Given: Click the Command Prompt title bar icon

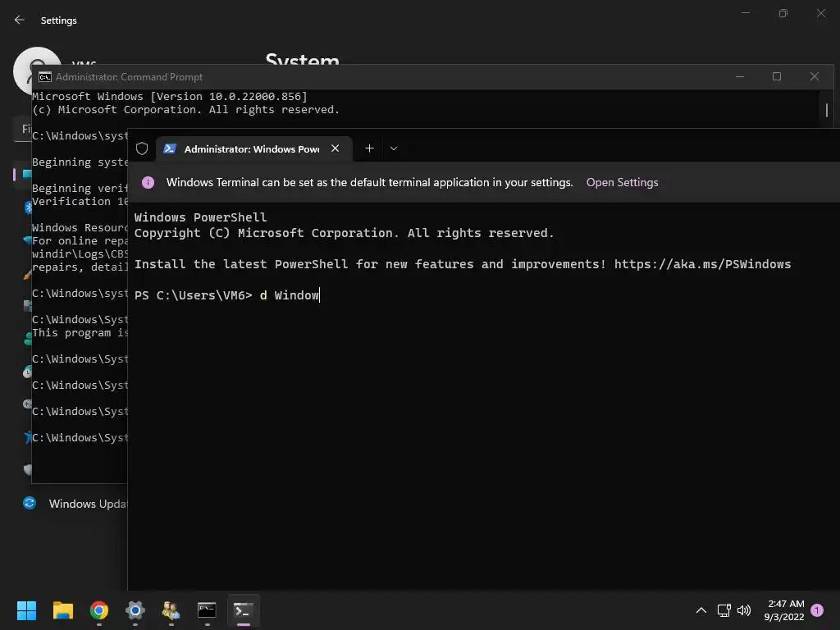Looking at the screenshot, I should pyautogui.click(x=45, y=77).
